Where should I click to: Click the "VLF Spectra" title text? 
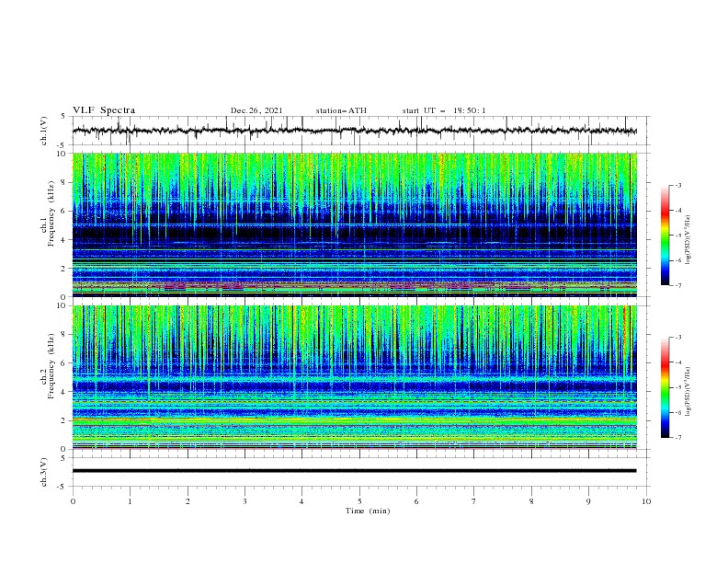(x=104, y=110)
